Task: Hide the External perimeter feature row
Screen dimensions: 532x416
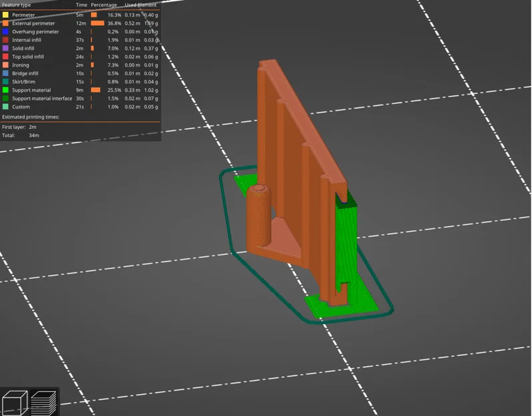Action: [81, 23]
